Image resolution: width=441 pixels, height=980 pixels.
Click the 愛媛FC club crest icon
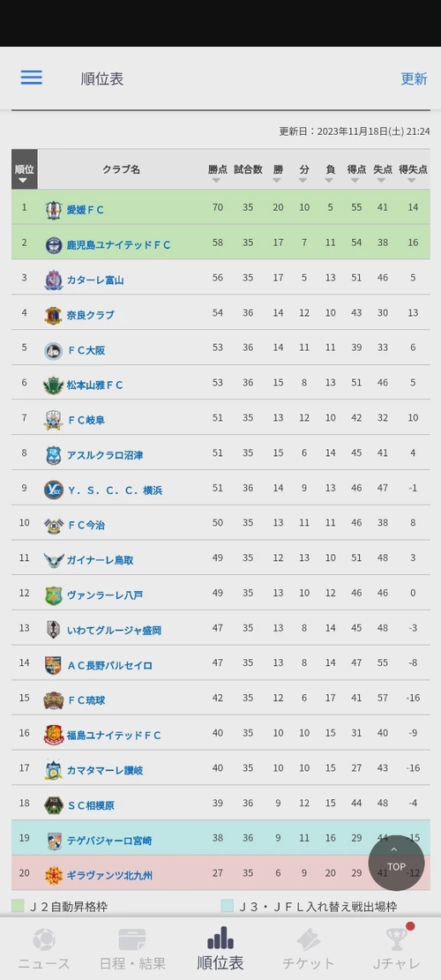[54, 209]
